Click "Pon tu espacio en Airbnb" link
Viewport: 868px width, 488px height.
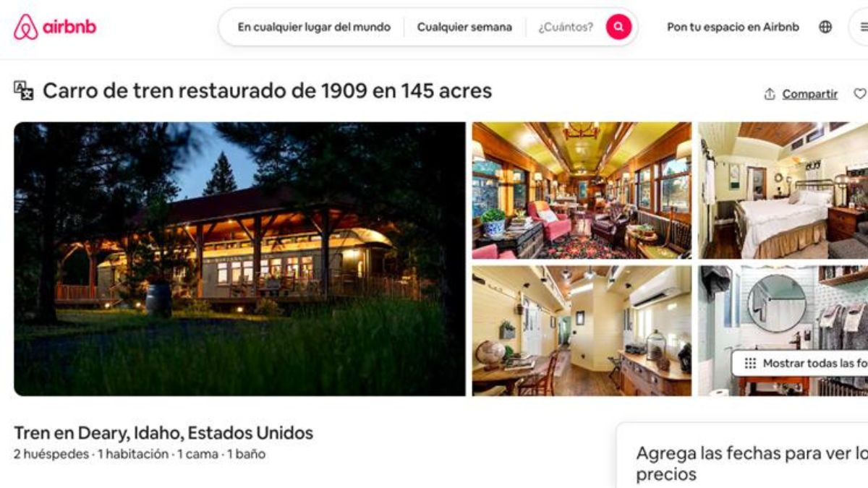point(733,27)
